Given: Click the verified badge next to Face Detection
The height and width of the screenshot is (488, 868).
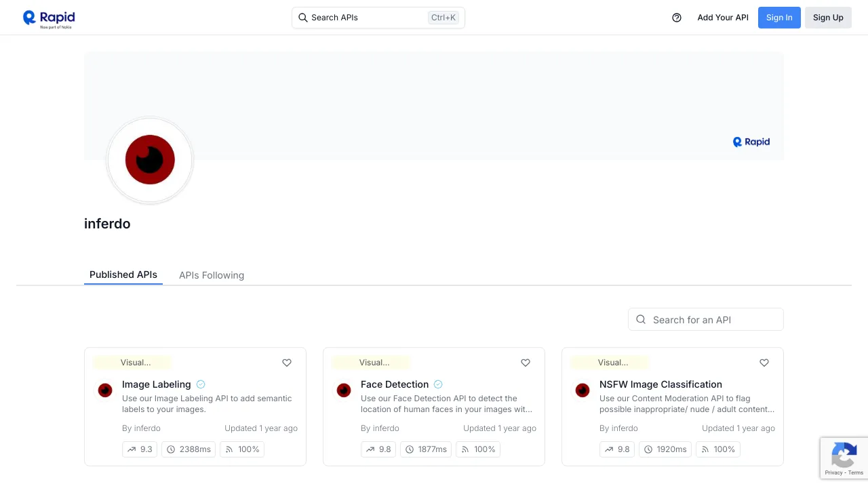Looking at the screenshot, I should point(438,384).
